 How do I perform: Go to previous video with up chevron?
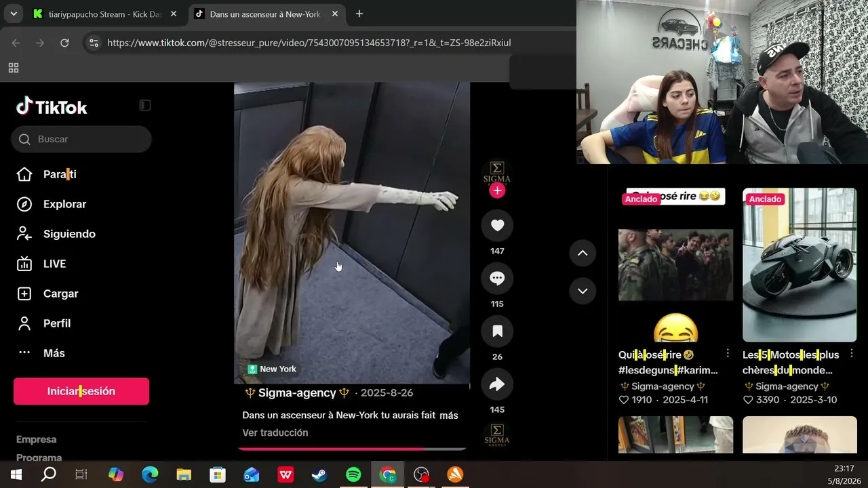pyautogui.click(x=583, y=253)
